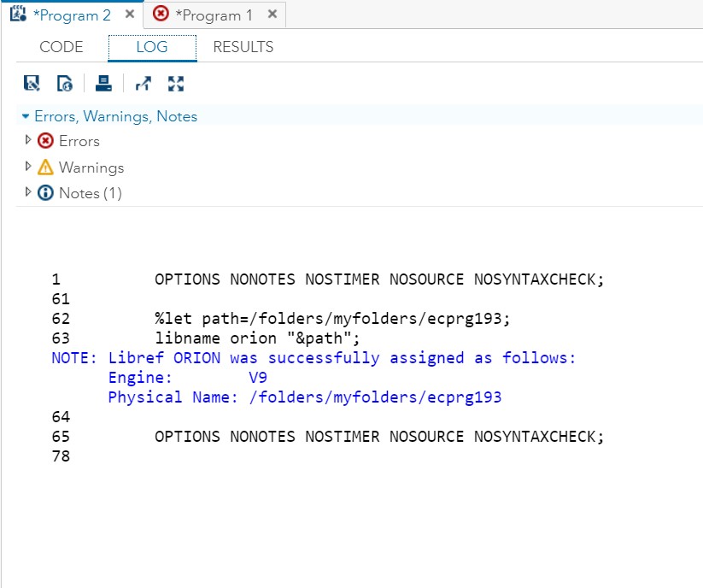Expand the Warnings group

(x=28, y=167)
